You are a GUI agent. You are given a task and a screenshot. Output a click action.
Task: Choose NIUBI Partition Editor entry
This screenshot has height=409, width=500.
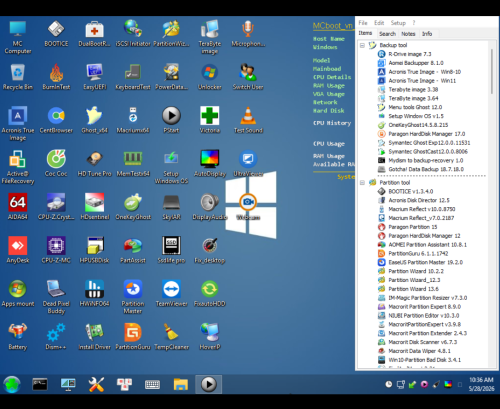[424, 315]
